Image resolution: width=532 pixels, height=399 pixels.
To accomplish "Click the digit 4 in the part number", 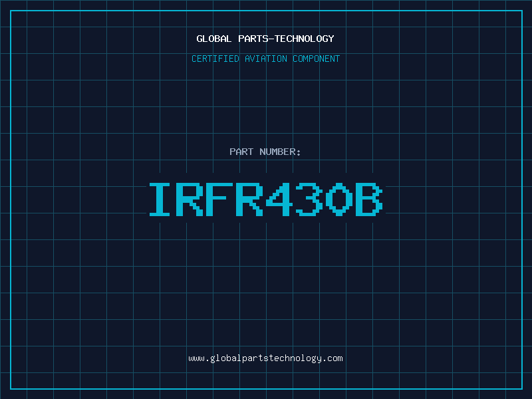I will pos(280,199).
